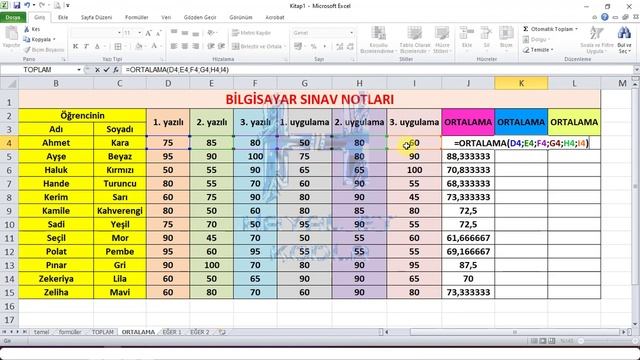Open the Genel number format dropdown

[x=351, y=33]
